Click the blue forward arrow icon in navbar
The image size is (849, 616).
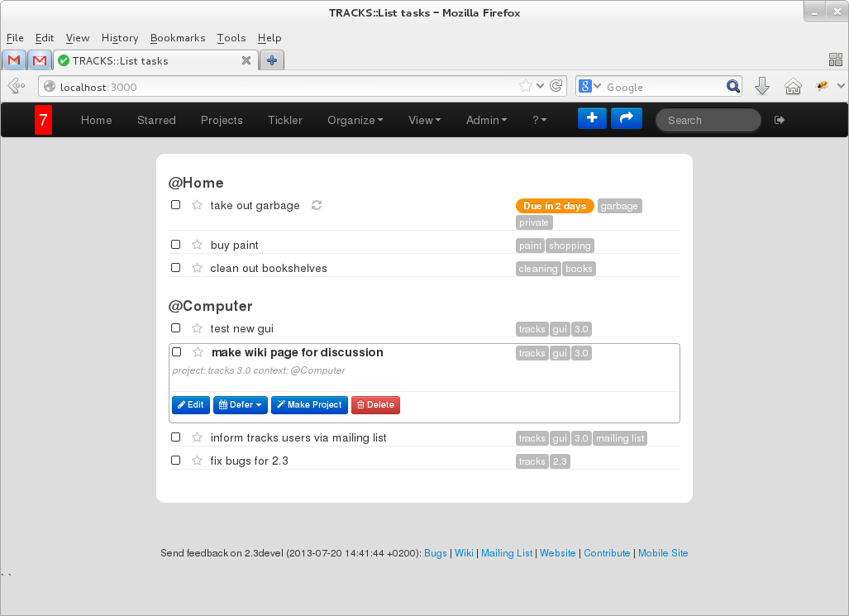click(627, 118)
